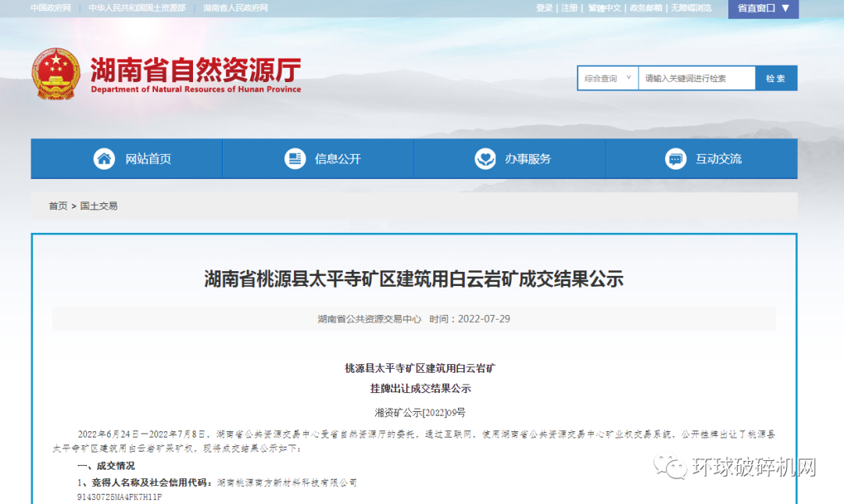This screenshot has width=844, height=504.
Task: Go to the 互动交流 navigation tab
Action: pos(718,159)
